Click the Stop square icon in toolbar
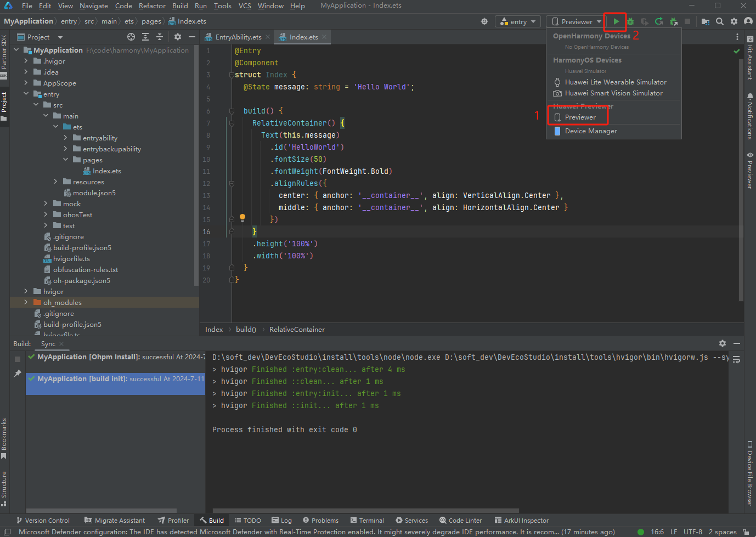756x537 pixels. 687,21
